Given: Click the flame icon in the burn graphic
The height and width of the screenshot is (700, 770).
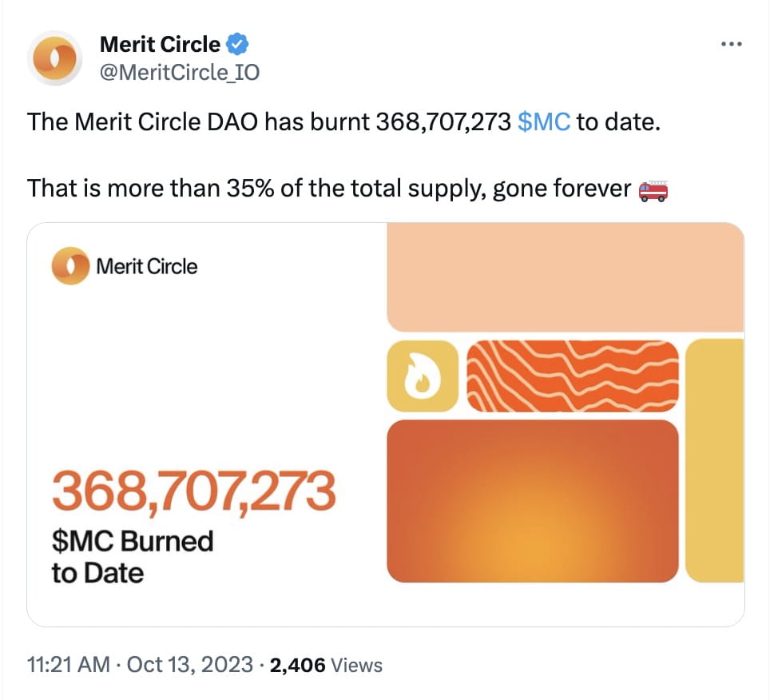Looking at the screenshot, I should [423, 376].
